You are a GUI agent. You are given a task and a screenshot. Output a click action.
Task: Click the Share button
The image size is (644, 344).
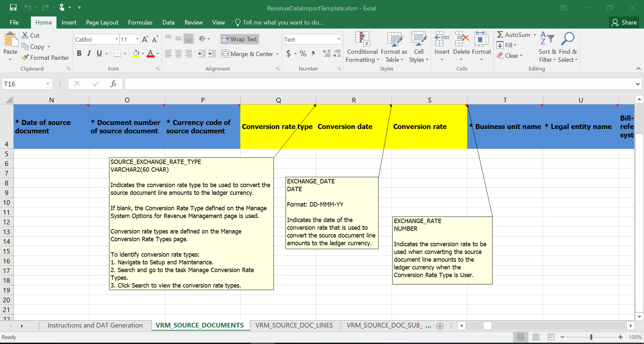point(624,23)
